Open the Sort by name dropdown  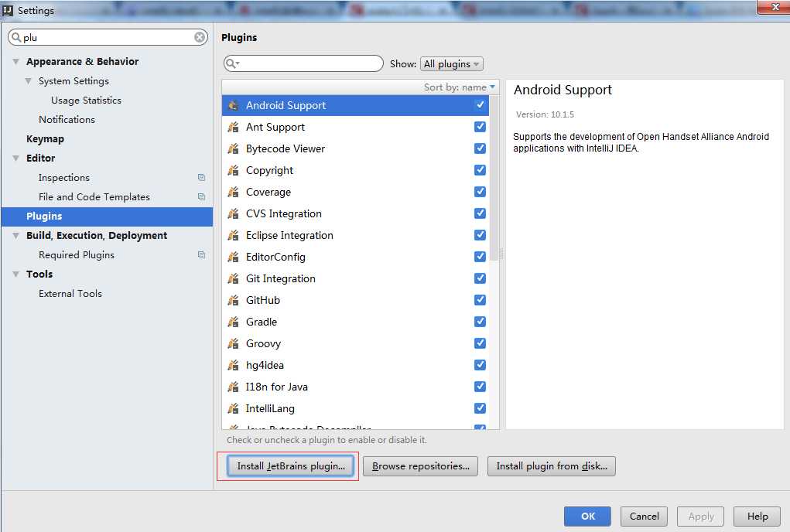(460, 87)
